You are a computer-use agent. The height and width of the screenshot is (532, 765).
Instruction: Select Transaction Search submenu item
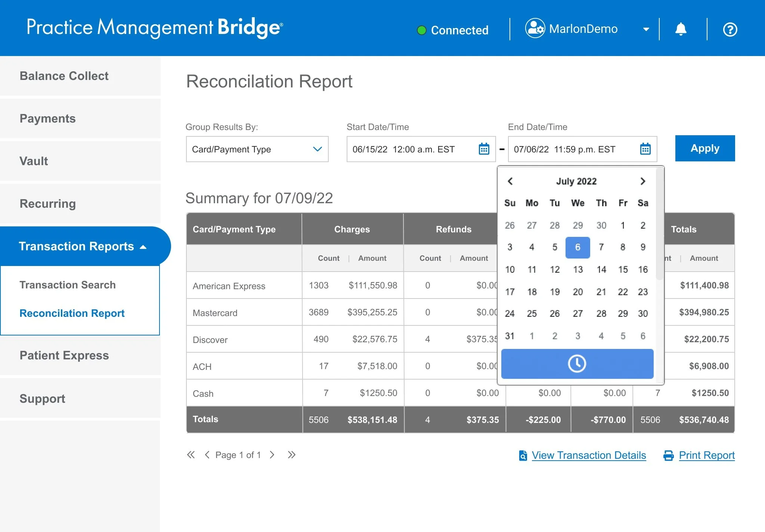(x=68, y=285)
